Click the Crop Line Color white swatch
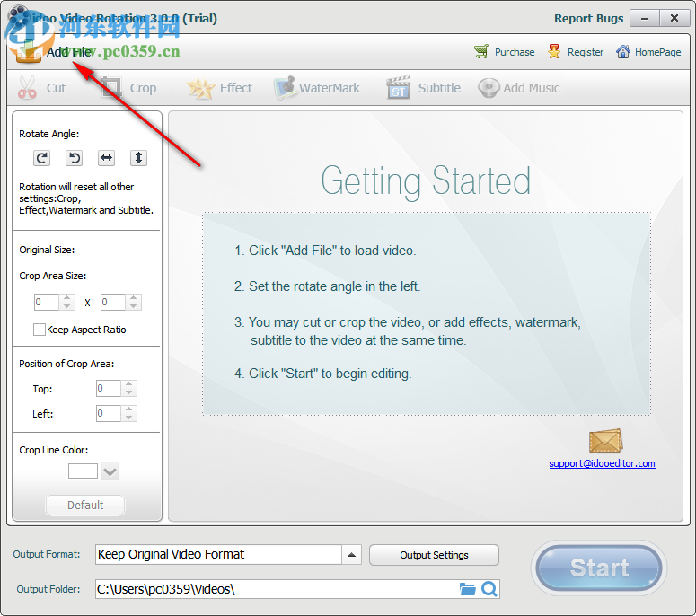696x616 pixels. [x=83, y=471]
